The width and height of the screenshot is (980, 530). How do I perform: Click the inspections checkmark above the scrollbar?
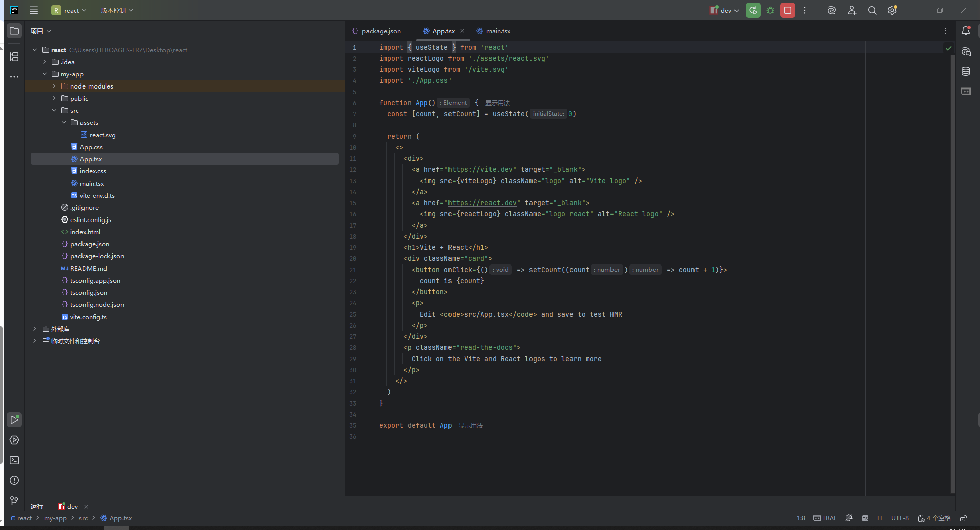click(x=948, y=48)
